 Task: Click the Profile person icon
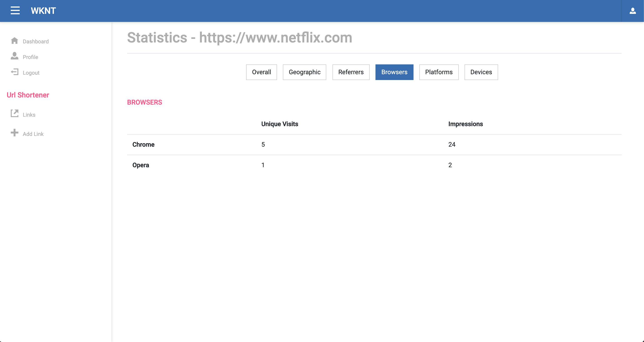(x=15, y=56)
